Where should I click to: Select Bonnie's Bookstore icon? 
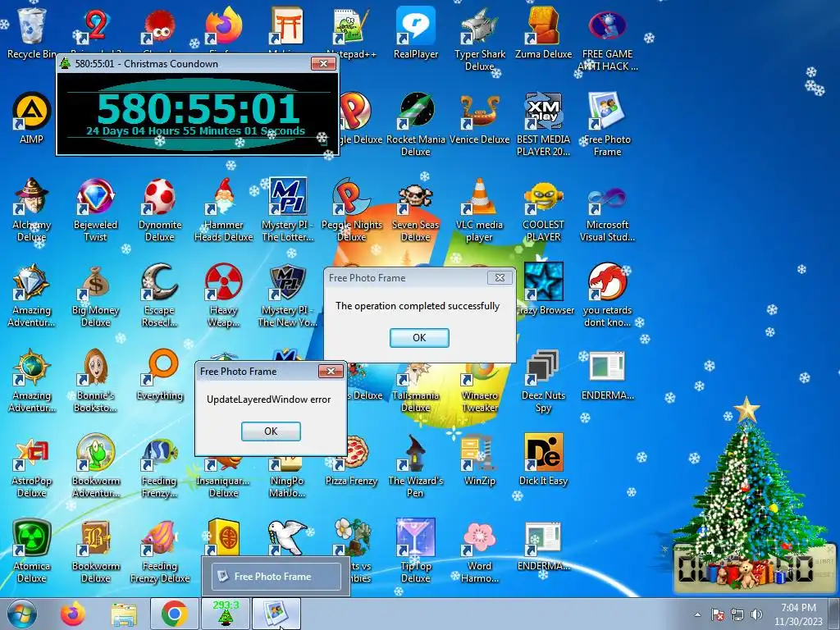(95, 380)
